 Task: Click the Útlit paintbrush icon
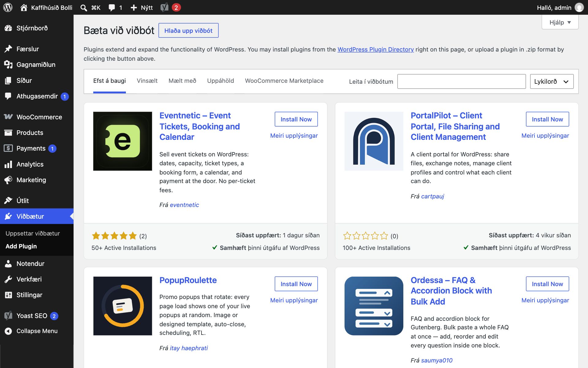click(x=8, y=201)
